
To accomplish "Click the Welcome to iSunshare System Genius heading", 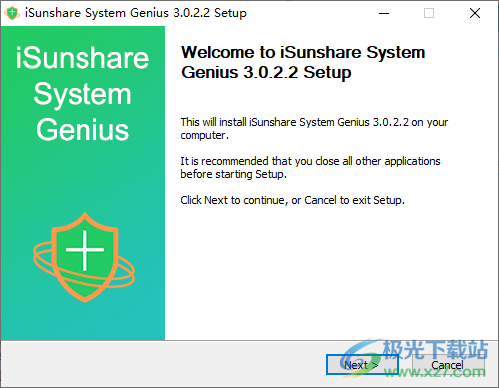I will [x=303, y=62].
